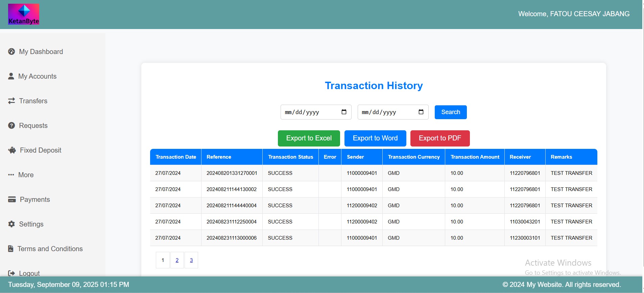Viewport: 644px width, 293px height.
Task: Open Terms and Conditions
Action: 50,249
